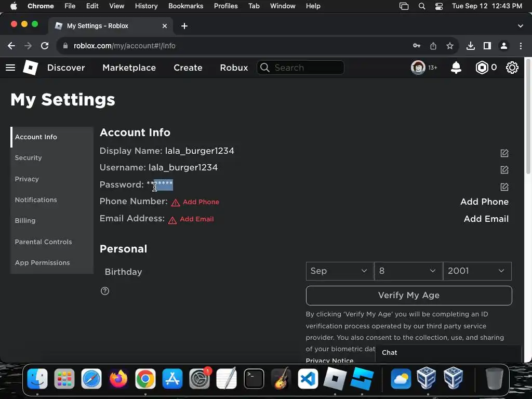Bookmark this tab with the star icon
Image resolution: width=532 pixels, height=399 pixels.
pos(450,46)
